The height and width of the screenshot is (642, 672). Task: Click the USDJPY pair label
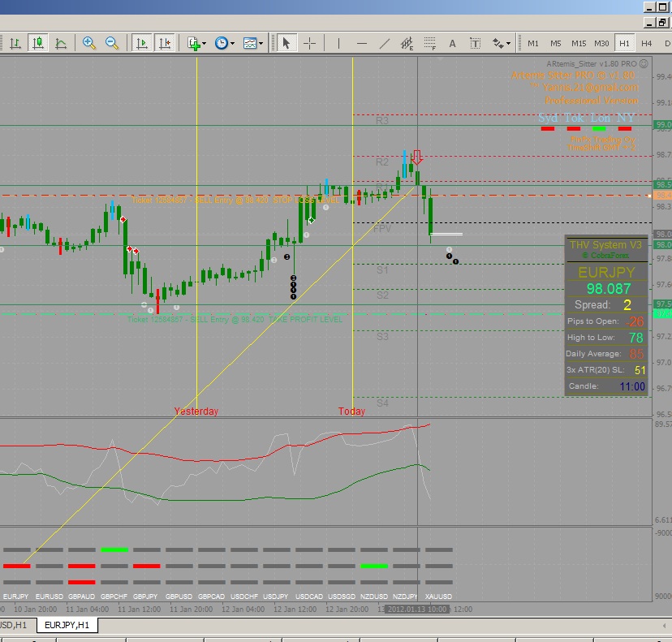(x=276, y=596)
